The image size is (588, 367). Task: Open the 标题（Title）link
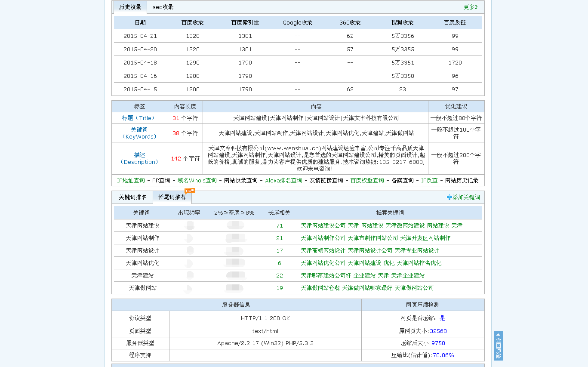click(x=139, y=118)
